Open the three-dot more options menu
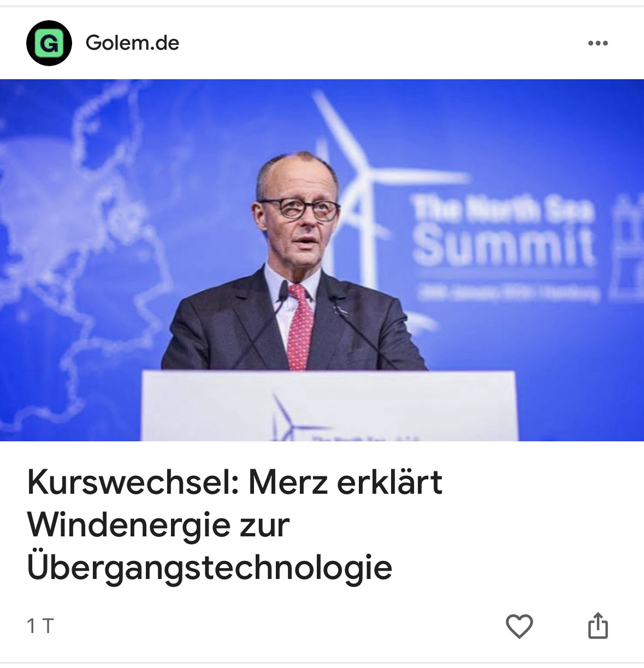Screen dimensions: 644x668 (x=598, y=44)
